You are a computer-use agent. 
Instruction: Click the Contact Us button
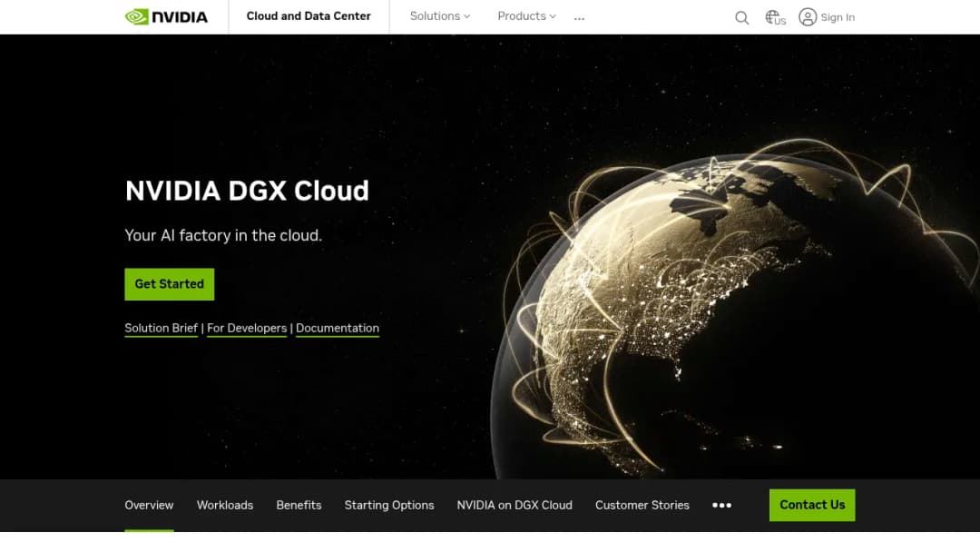pyautogui.click(x=812, y=505)
